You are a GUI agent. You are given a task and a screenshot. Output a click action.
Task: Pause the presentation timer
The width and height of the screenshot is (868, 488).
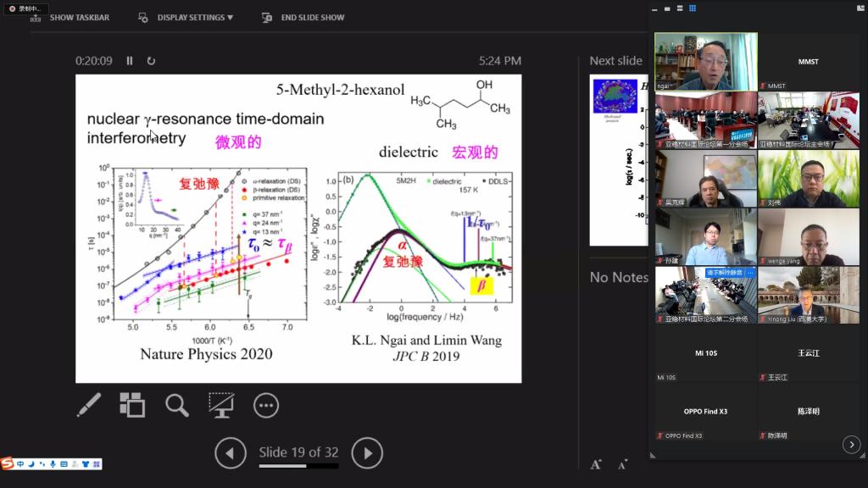pos(130,61)
